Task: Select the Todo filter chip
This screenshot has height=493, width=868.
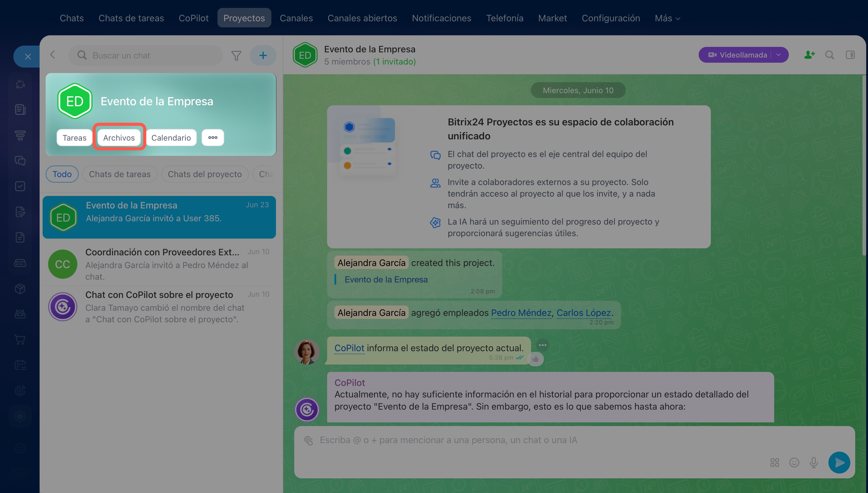Action: pos(62,174)
